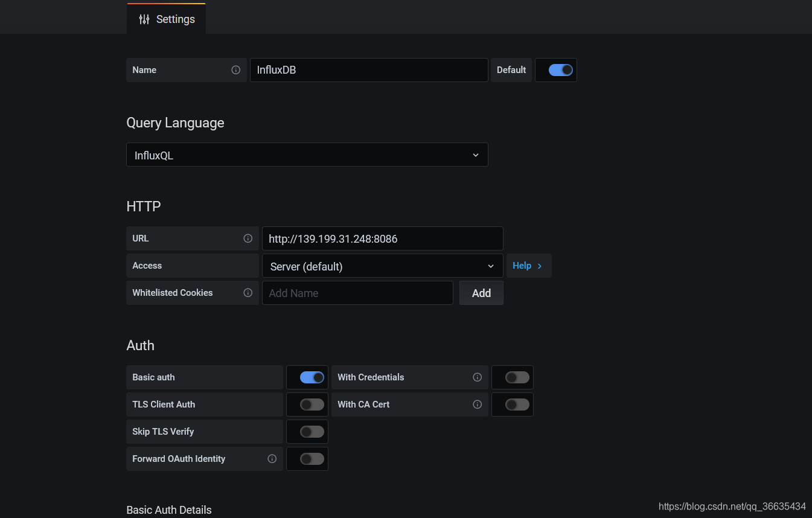The height and width of the screenshot is (518, 812).
Task: Click the URL input field
Action: point(382,238)
